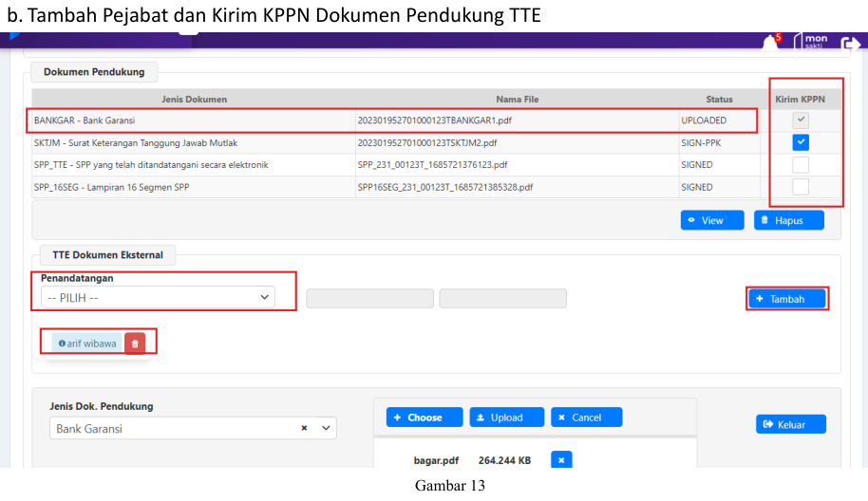Expand the Jenis Dok. Pendukung dropdown
Image resolution: width=868 pixels, height=501 pixels.
(327, 429)
